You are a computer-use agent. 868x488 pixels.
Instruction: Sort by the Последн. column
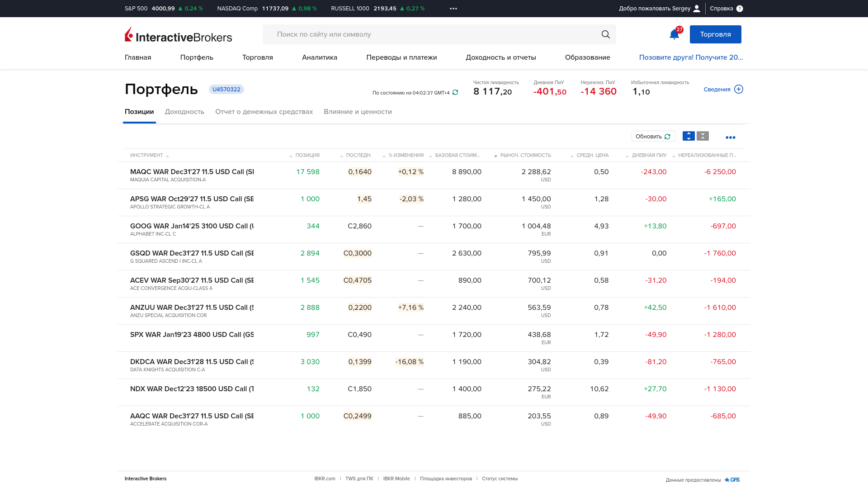pos(356,155)
